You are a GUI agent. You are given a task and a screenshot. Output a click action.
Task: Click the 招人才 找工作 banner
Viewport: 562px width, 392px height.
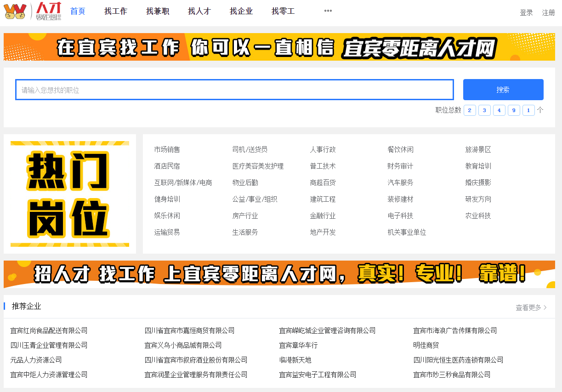click(279, 274)
